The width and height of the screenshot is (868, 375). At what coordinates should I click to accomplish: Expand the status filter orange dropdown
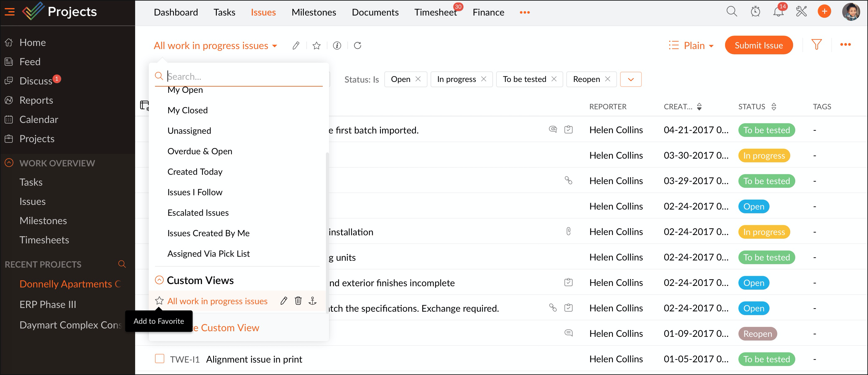(630, 79)
